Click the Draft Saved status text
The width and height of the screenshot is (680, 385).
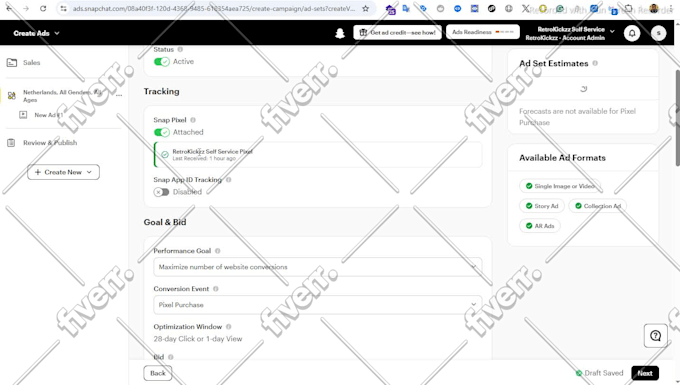click(603, 373)
